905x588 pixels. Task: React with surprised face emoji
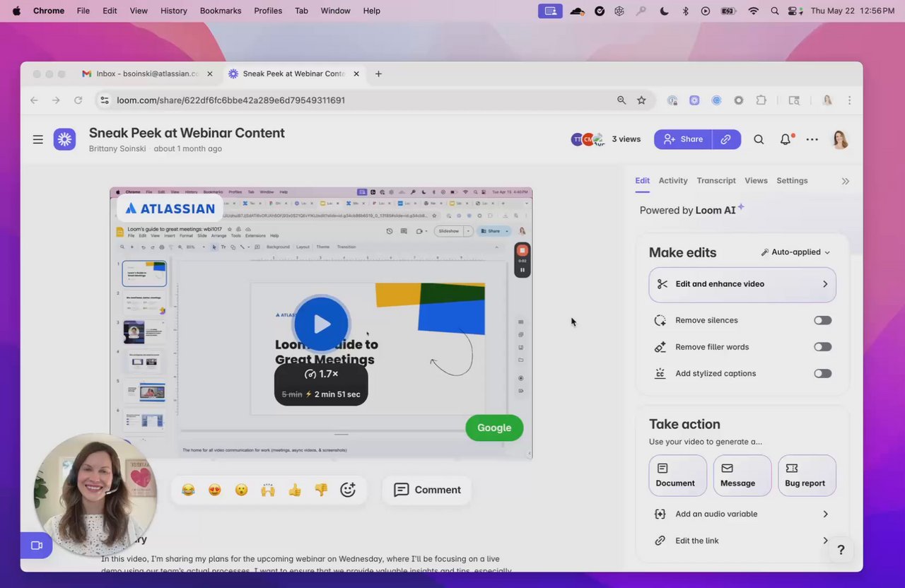tap(241, 490)
